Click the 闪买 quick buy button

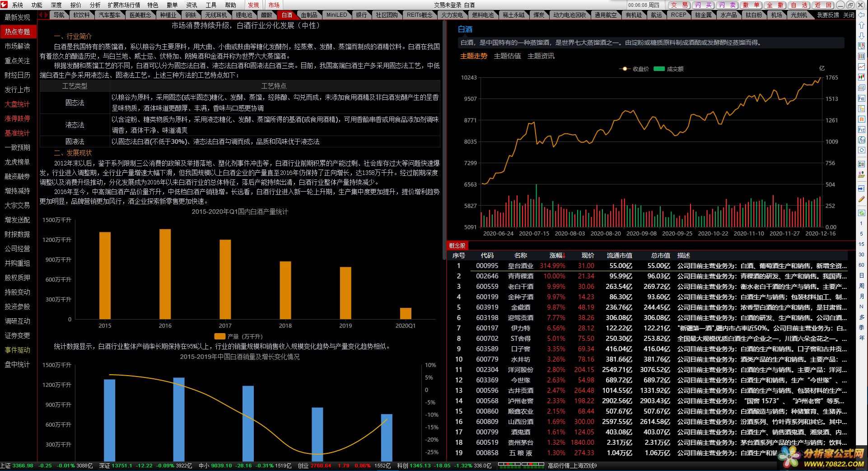703,5
